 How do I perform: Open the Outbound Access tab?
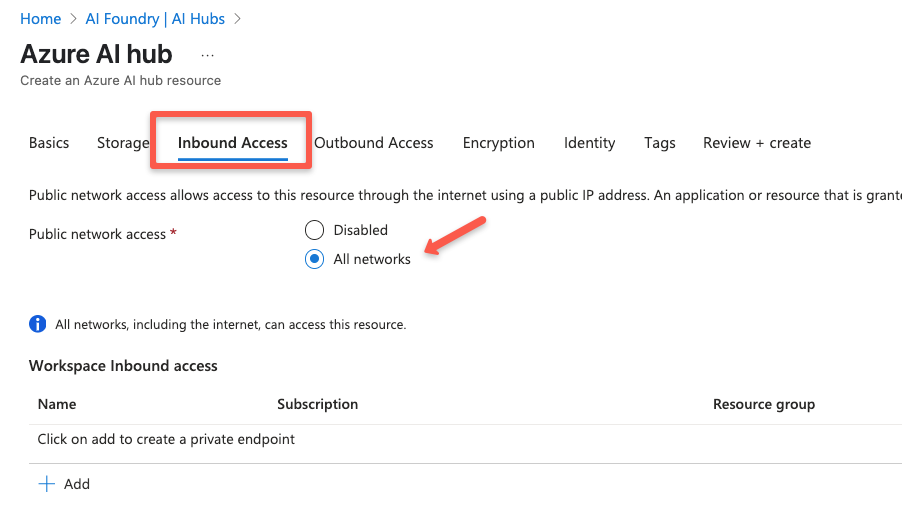pos(373,143)
